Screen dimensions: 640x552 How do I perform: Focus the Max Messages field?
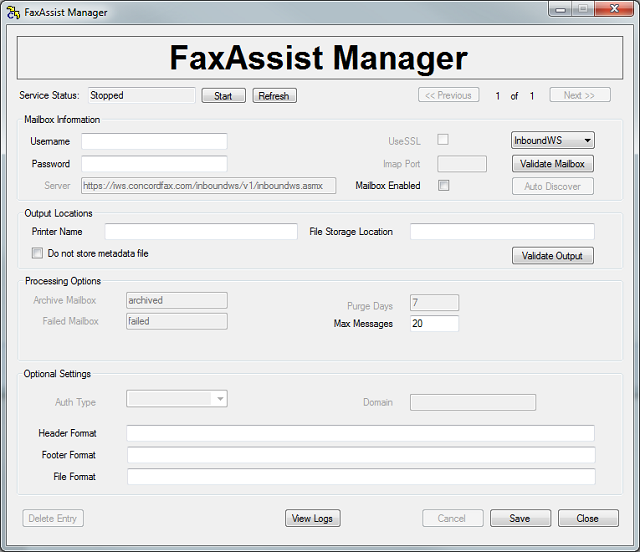click(x=434, y=323)
